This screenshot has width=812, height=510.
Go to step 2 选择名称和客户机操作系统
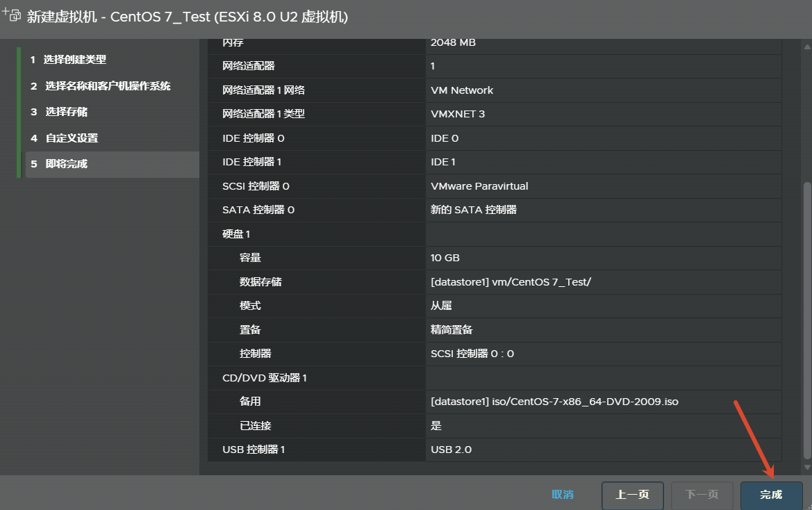(x=100, y=86)
